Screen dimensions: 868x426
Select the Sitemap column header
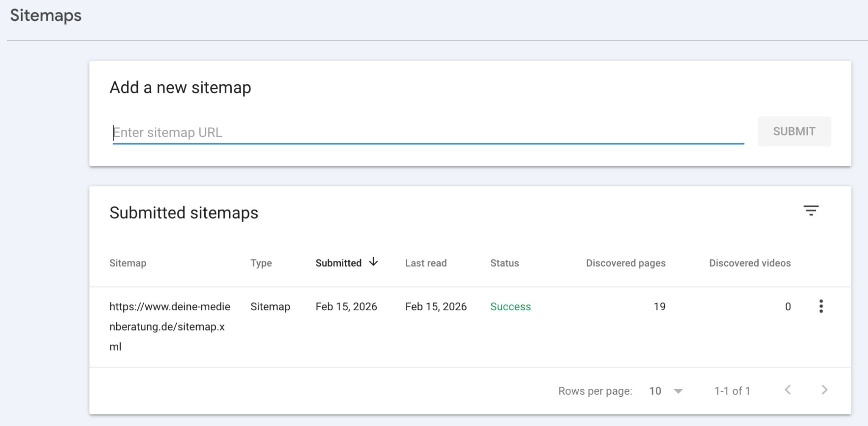128,263
